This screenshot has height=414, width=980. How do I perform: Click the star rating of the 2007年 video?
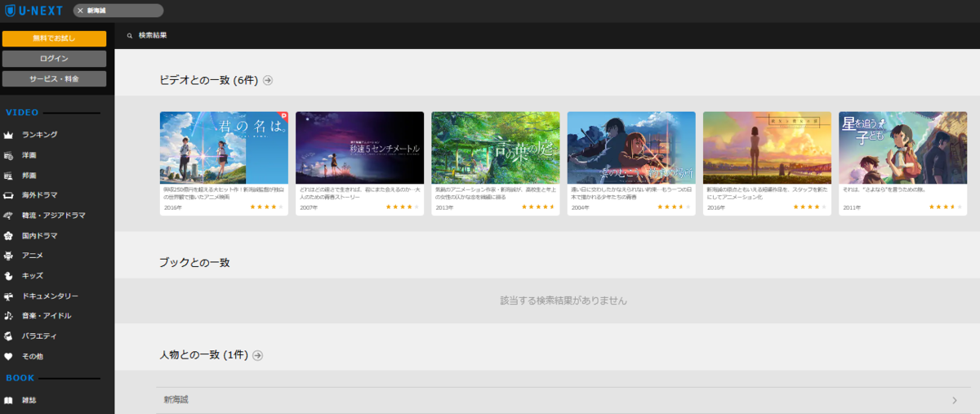pos(402,207)
